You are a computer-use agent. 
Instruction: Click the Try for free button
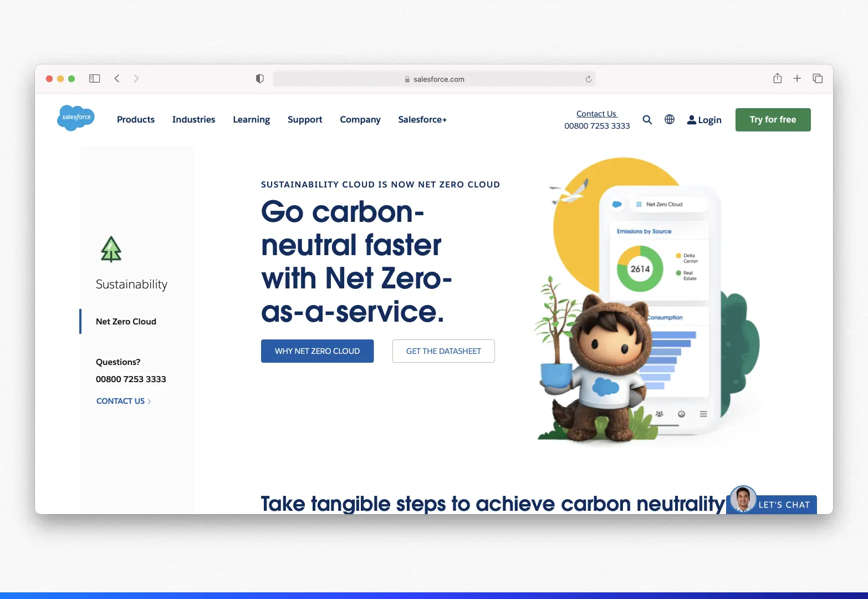pyautogui.click(x=773, y=119)
